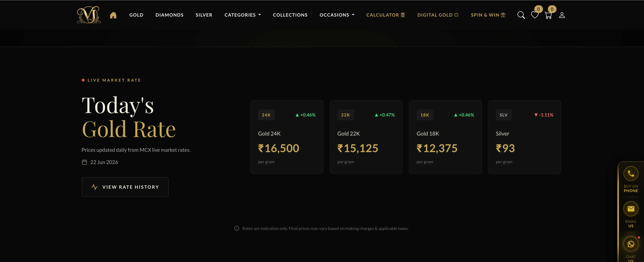
Task: Click the Buy on Phone call icon
Action: coord(631,173)
